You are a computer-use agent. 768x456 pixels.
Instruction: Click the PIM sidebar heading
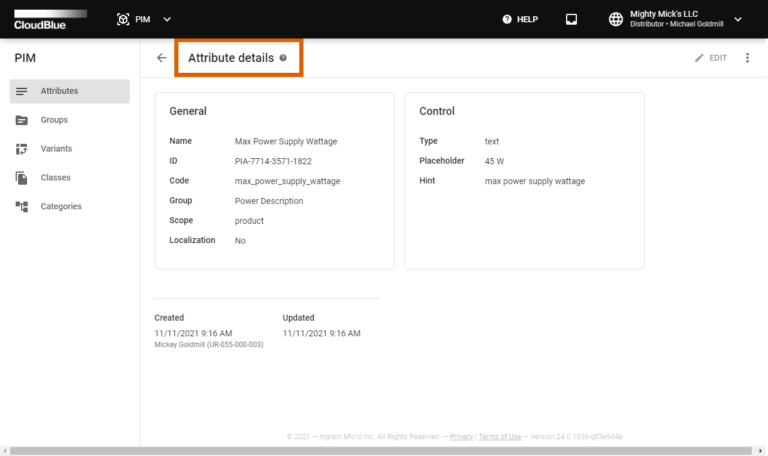pyautogui.click(x=25, y=58)
